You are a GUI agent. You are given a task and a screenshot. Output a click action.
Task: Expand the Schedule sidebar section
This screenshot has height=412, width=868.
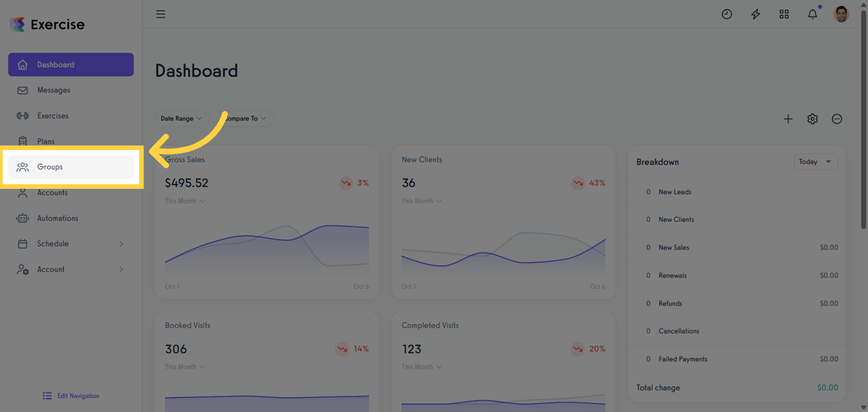pyautogui.click(x=70, y=244)
